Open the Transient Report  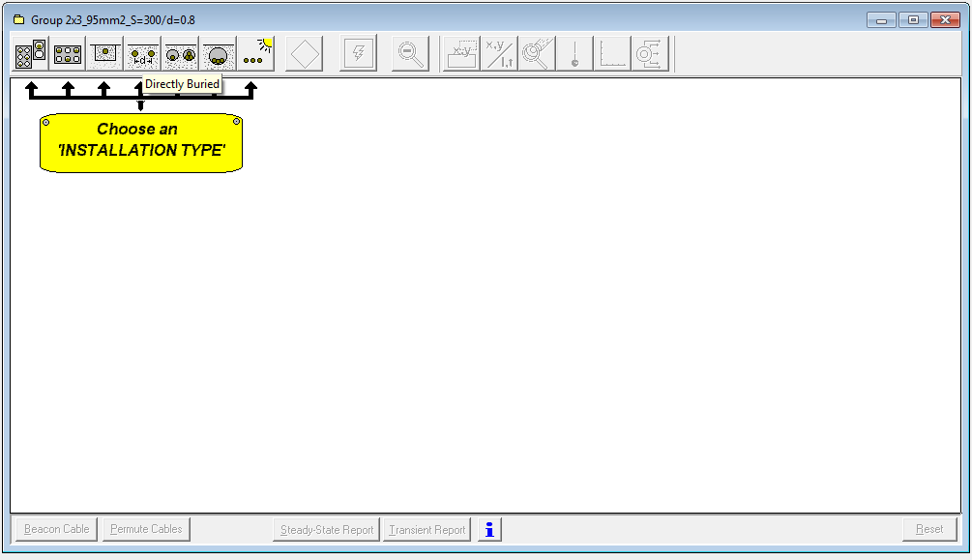point(427,530)
